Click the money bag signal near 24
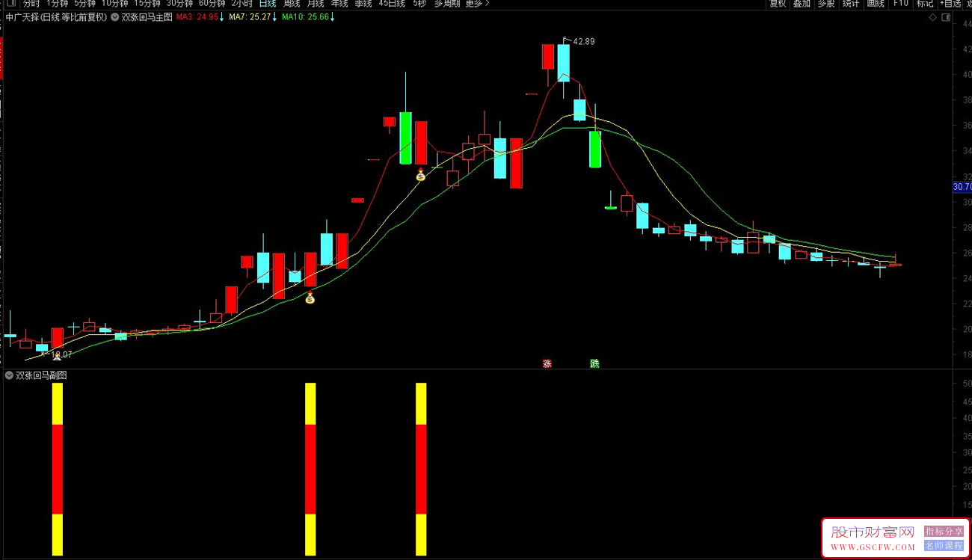 310,298
